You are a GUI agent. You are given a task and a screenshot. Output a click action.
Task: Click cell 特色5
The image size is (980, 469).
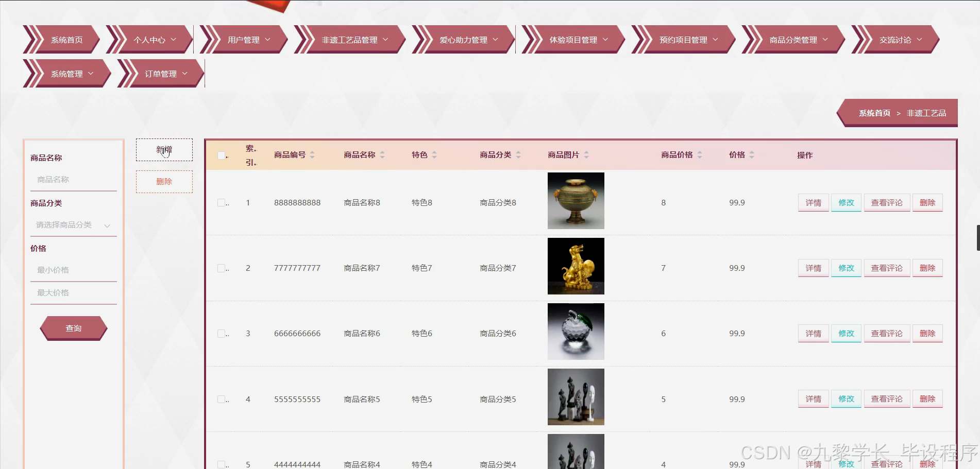pyautogui.click(x=422, y=399)
